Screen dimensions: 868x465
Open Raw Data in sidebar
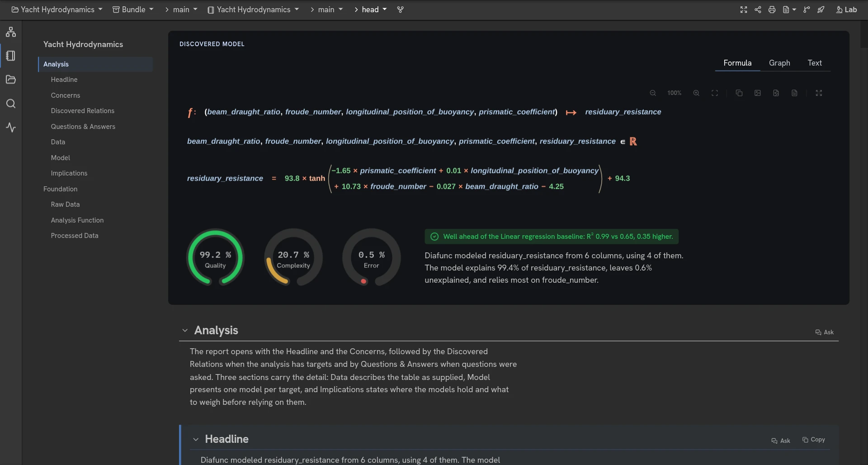coord(65,204)
